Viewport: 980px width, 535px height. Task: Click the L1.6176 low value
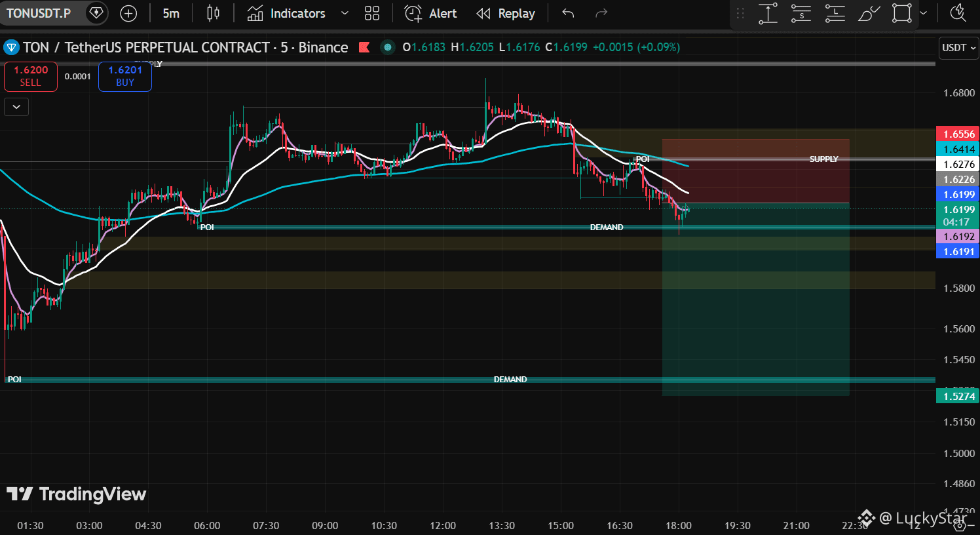pos(519,47)
